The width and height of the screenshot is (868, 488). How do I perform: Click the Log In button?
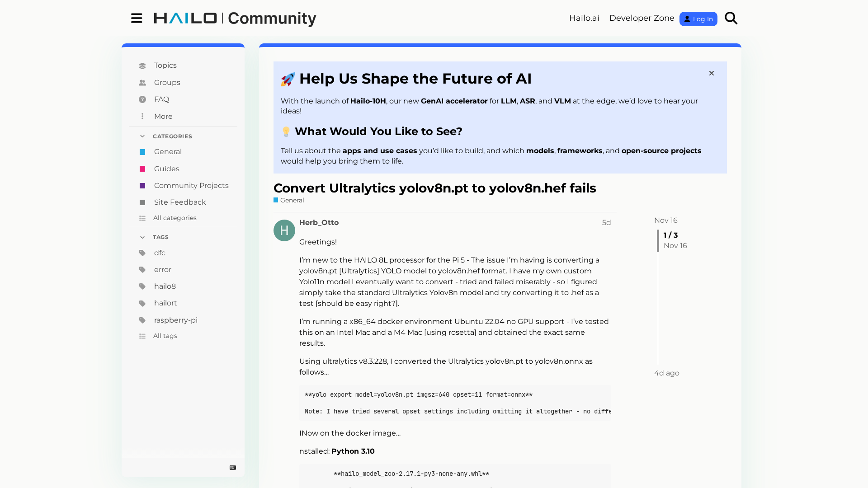[698, 19]
